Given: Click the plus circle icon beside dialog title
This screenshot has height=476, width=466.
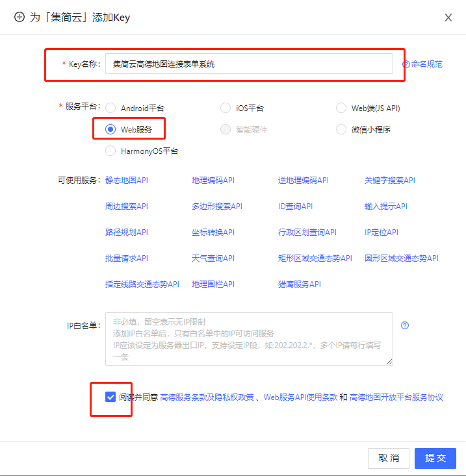Looking at the screenshot, I should pyautogui.click(x=19, y=18).
